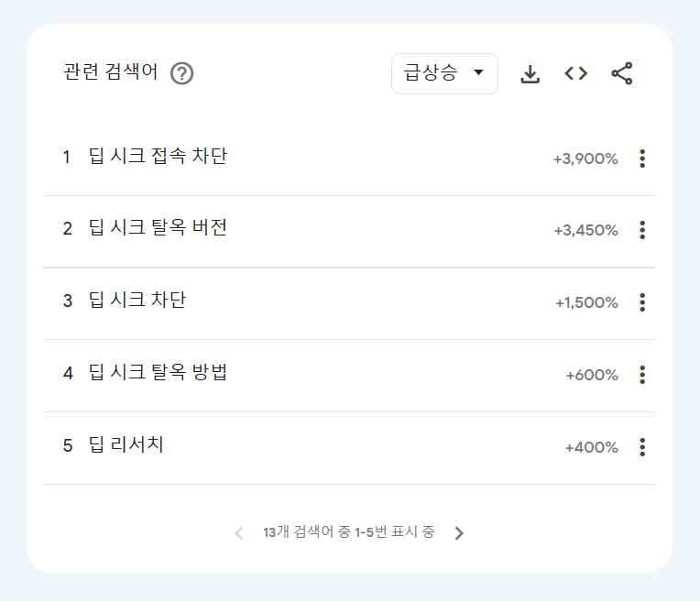
Task: Open more options for 딥 시크 탈옥 버전
Action: 642,230
